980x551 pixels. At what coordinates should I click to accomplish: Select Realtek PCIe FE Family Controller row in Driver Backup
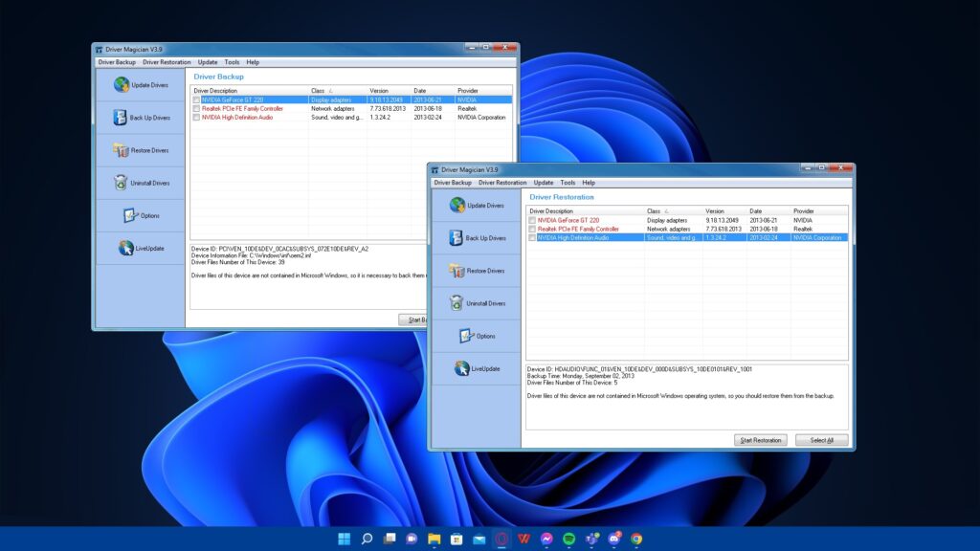(x=352, y=109)
